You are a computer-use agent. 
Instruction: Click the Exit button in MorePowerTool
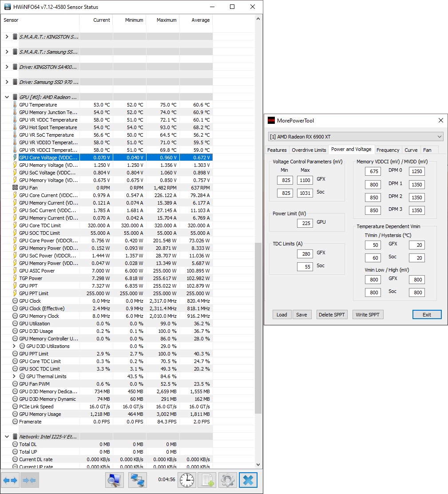(x=427, y=315)
